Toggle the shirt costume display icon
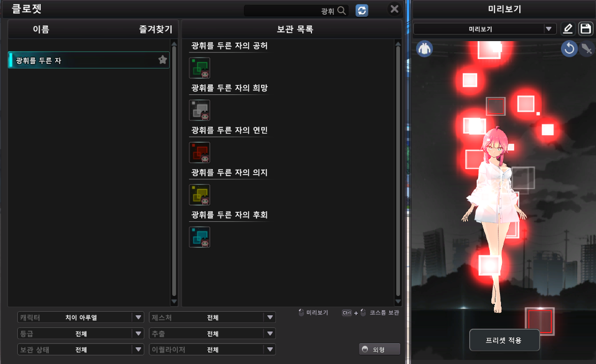Image resolution: width=596 pixels, height=364 pixels. (x=425, y=49)
